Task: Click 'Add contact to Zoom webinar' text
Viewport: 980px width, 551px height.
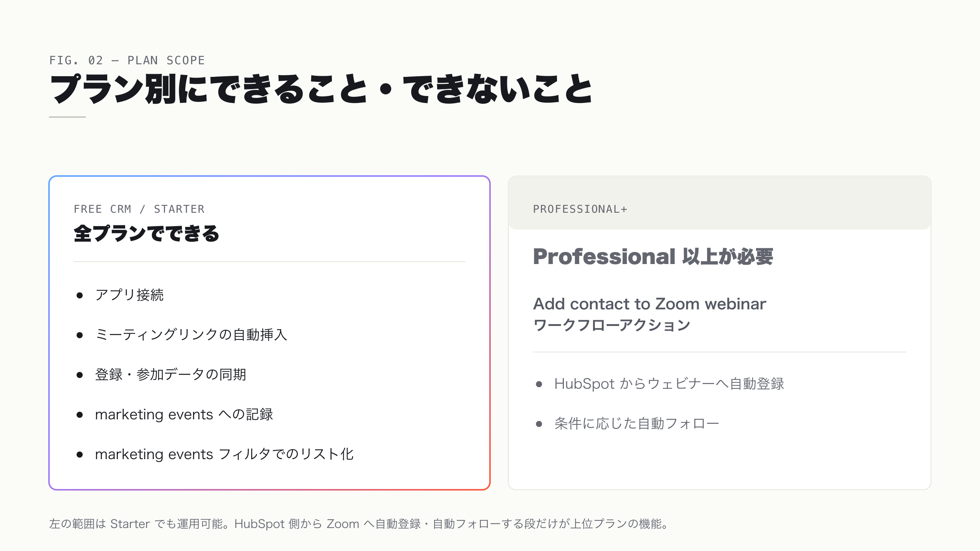Action: click(x=650, y=304)
